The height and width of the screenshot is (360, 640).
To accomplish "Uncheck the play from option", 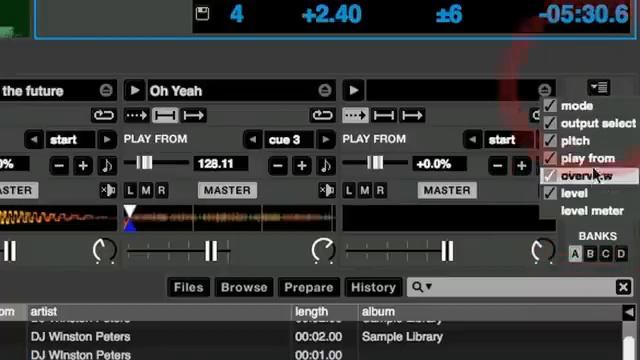I will click(x=588, y=158).
